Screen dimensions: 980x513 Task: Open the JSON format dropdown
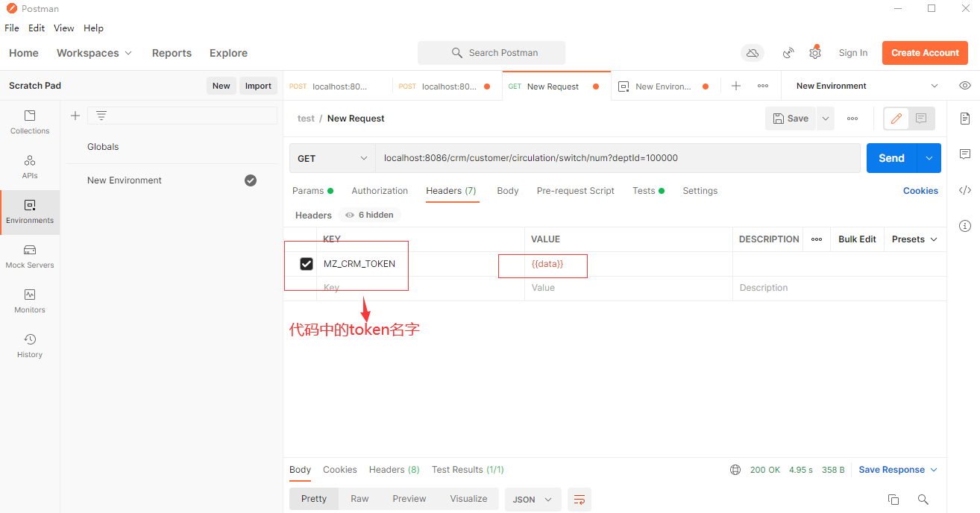point(533,500)
